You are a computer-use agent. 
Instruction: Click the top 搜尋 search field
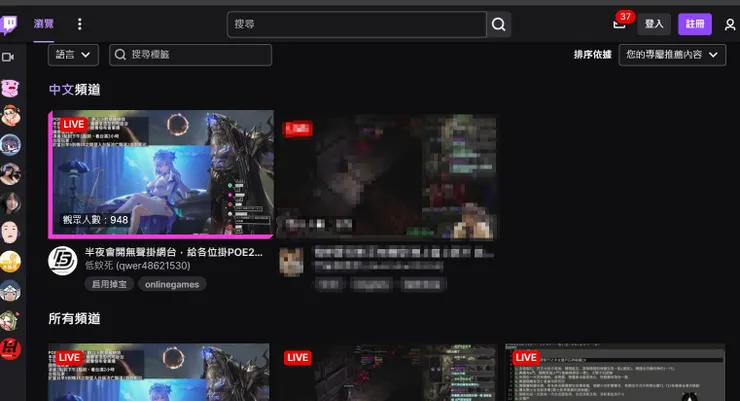point(356,25)
